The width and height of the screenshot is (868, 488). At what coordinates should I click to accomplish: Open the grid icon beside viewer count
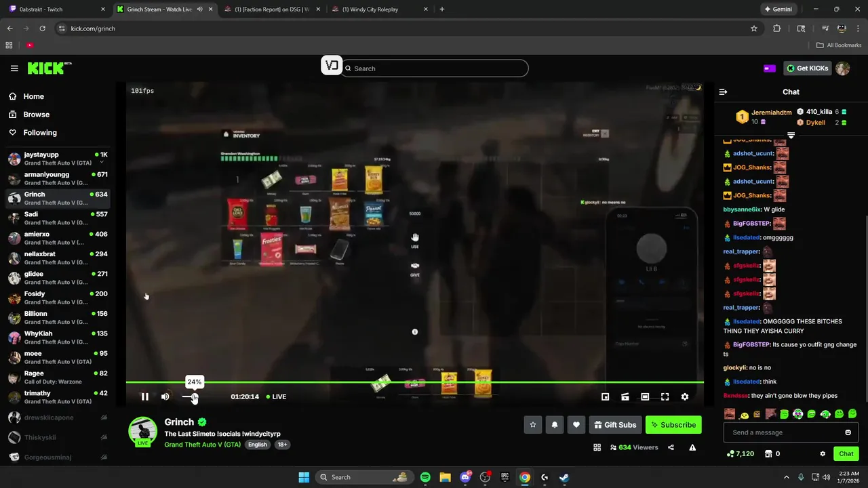tap(597, 447)
